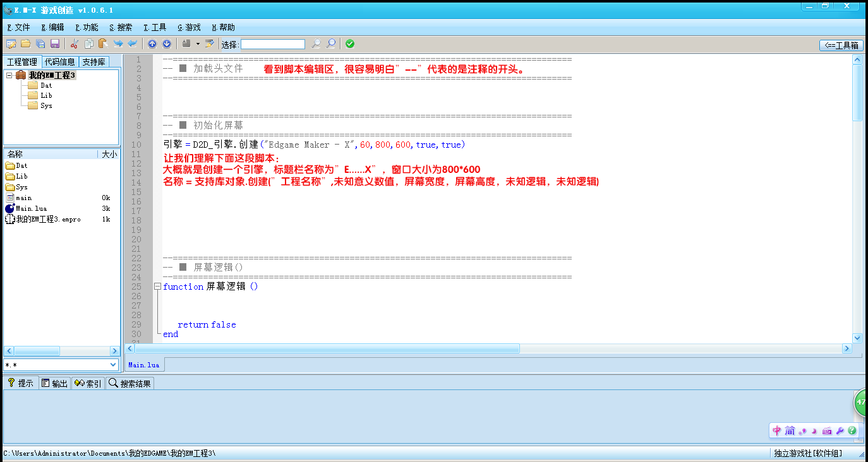Click the <==工具箱 button
The height and width of the screenshot is (462, 868).
pyautogui.click(x=841, y=45)
